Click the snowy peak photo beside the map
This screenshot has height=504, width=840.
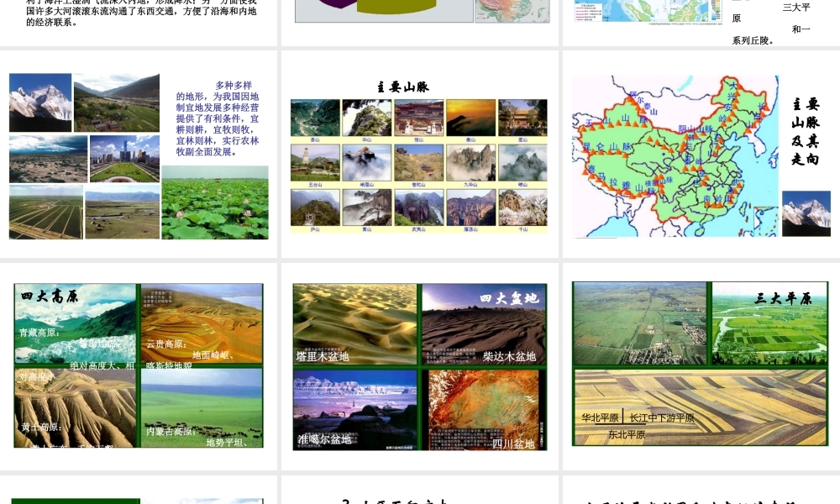pos(806,213)
